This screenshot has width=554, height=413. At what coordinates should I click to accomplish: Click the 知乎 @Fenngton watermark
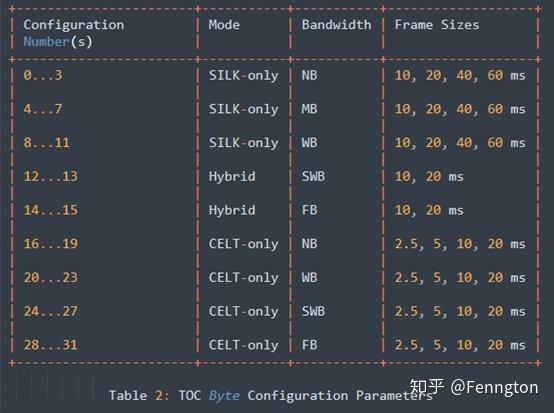pyautogui.click(x=474, y=388)
